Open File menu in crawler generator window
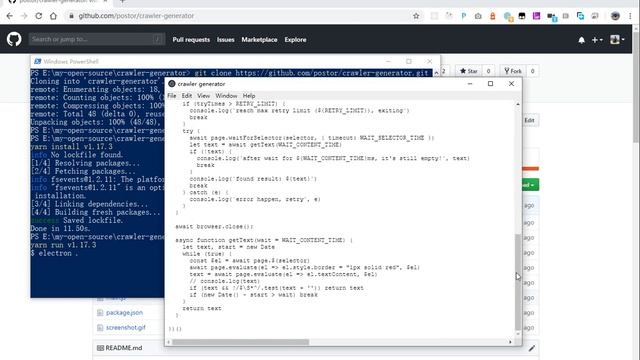This screenshot has height=360, width=640. [172, 96]
